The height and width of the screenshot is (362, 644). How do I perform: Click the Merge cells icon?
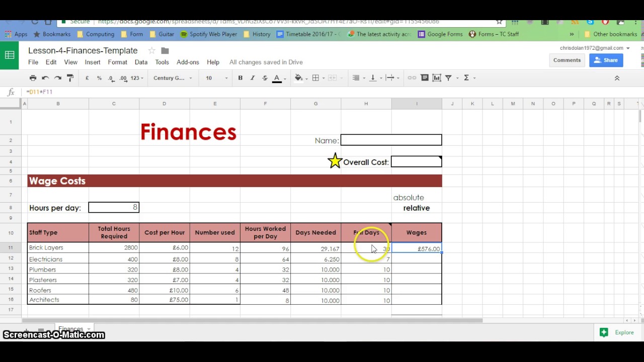pyautogui.click(x=332, y=78)
